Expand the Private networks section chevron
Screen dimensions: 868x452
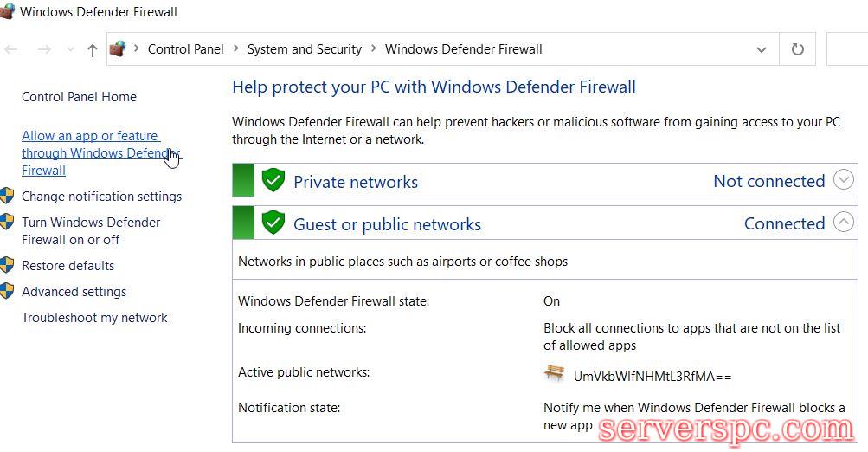(x=844, y=180)
